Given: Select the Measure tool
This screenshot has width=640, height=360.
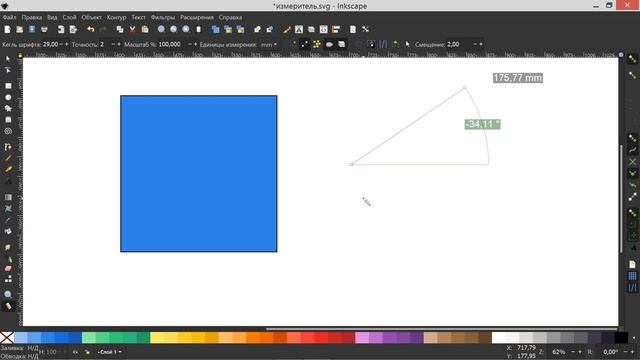Looking at the screenshot, I should click(x=8, y=306).
